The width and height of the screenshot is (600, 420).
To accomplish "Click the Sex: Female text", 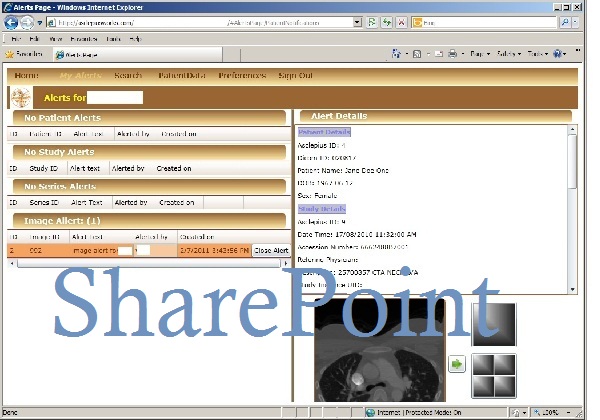I will pos(317,195).
